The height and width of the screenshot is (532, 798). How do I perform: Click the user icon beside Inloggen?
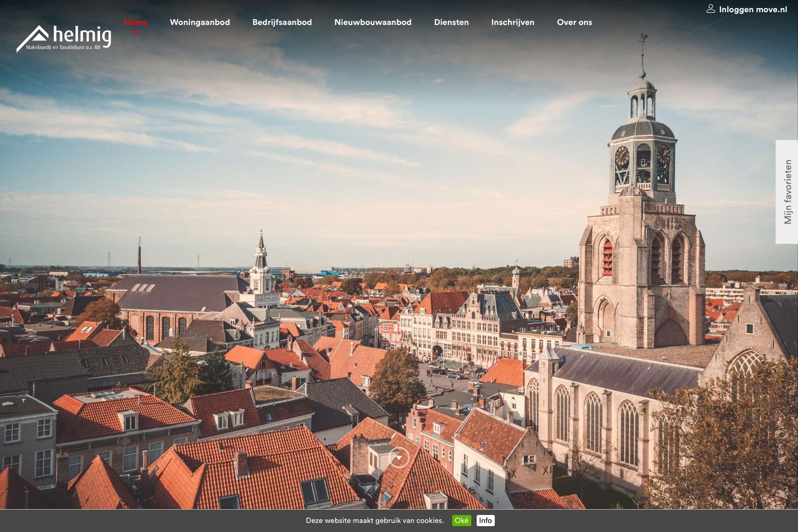[x=711, y=9]
